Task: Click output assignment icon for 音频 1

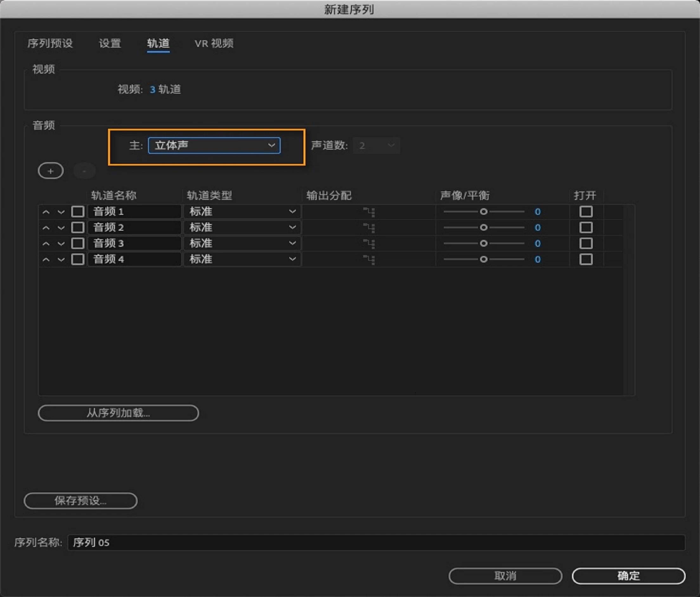Action: point(369,212)
